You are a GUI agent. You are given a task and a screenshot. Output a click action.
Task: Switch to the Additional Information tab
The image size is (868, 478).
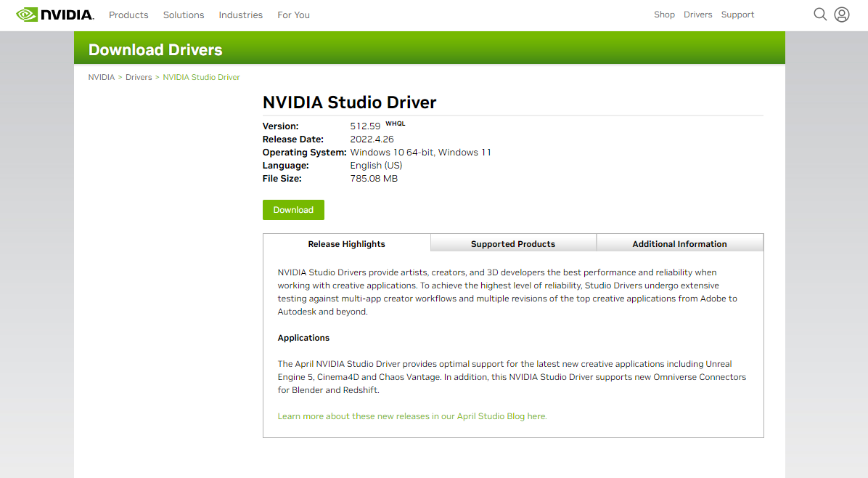680,243
